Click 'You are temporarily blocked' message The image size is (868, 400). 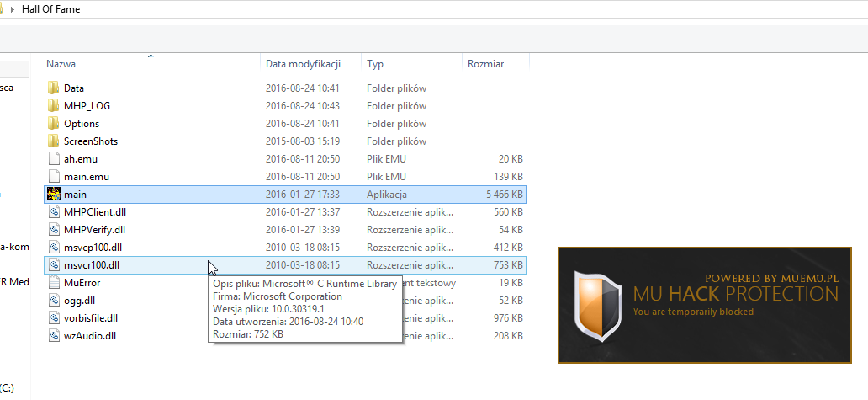(x=693, y=312)
